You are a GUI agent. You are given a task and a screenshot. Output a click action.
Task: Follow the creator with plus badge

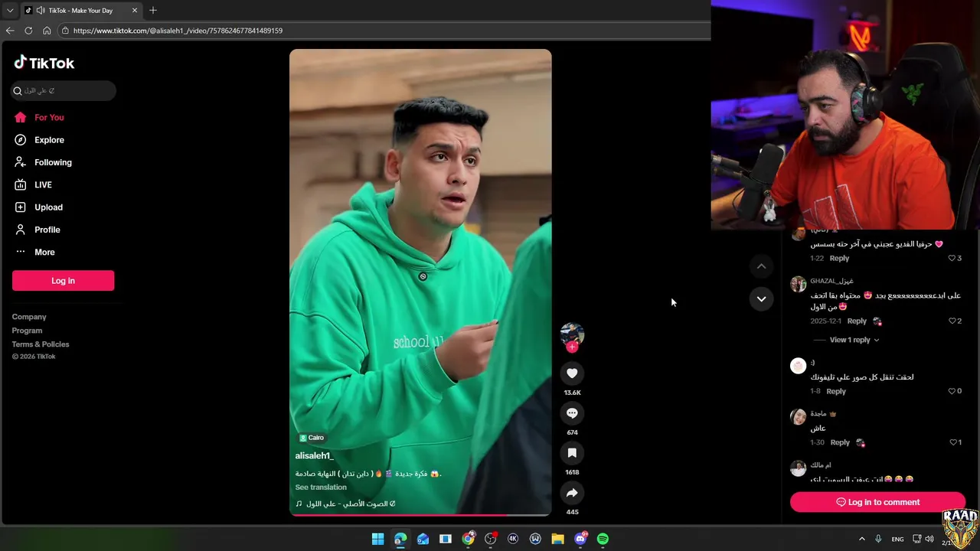(x=572, y=347)
